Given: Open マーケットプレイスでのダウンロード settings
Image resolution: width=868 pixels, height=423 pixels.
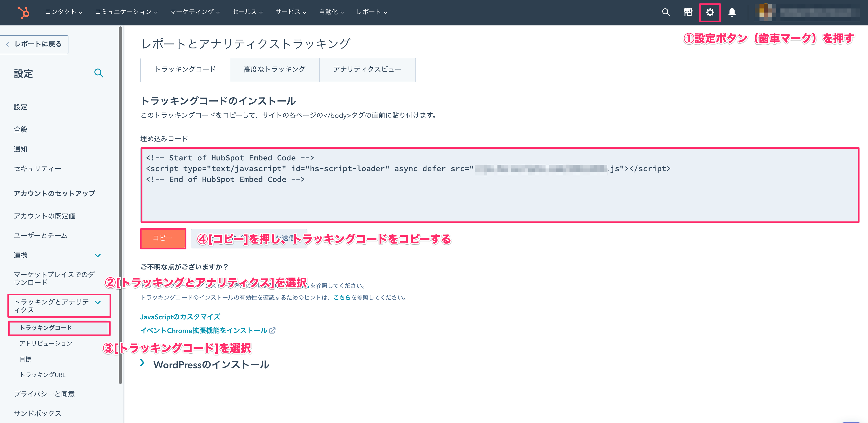Looking at the screenshot, I should click(x=54, y=278).
